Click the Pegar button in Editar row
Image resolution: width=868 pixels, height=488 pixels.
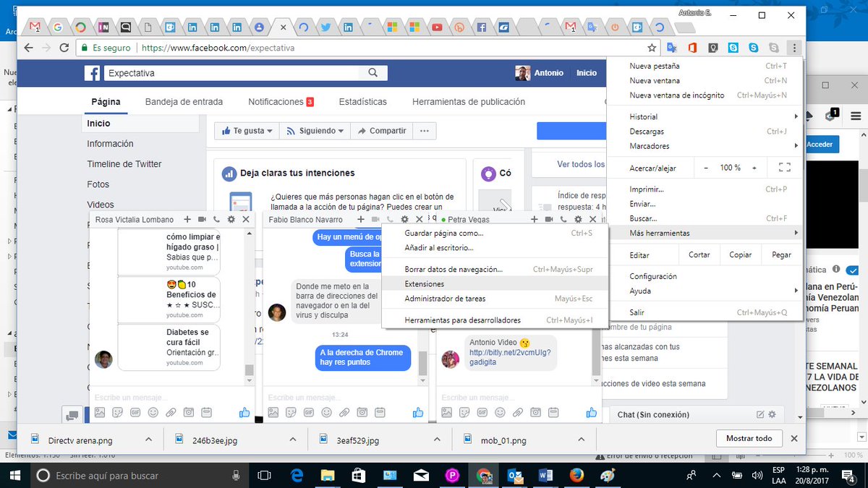[x=781, y=255]
